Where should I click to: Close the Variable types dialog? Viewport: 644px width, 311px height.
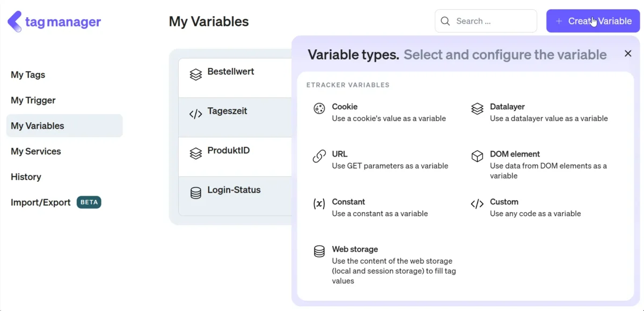pyautogui.click(x=628, y=54)
